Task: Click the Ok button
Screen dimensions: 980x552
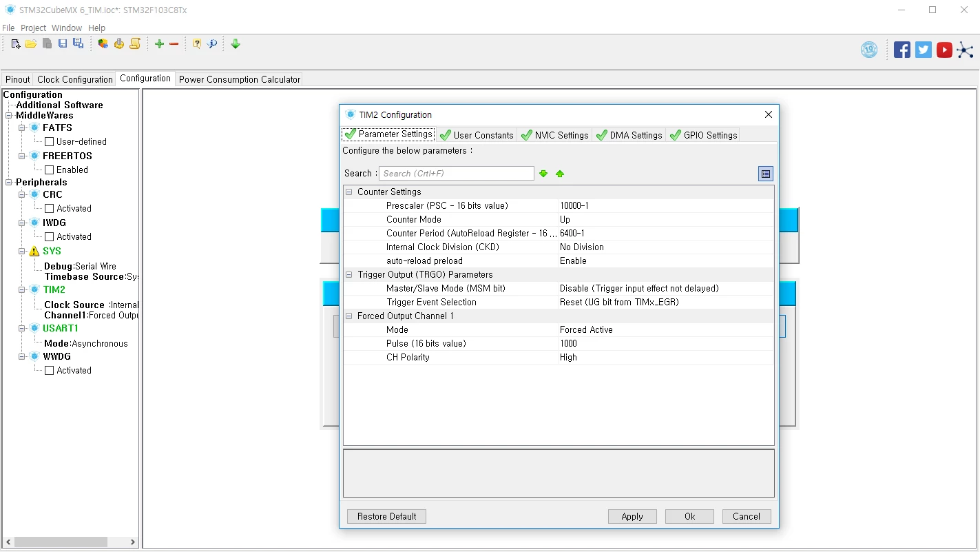Action: point(689,517)
